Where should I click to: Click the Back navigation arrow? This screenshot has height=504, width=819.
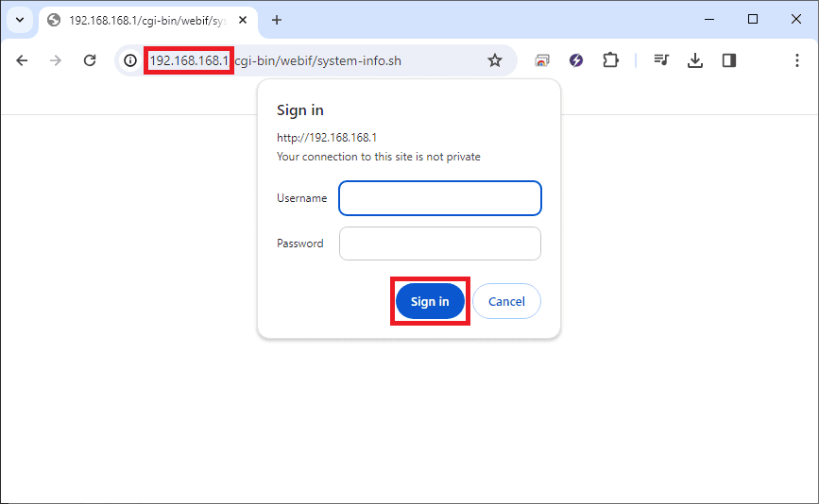coord(22,60)
